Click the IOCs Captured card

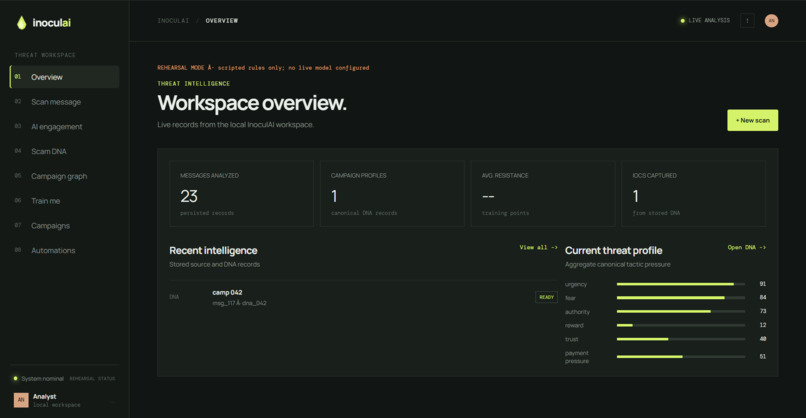[x=693, y=193]
